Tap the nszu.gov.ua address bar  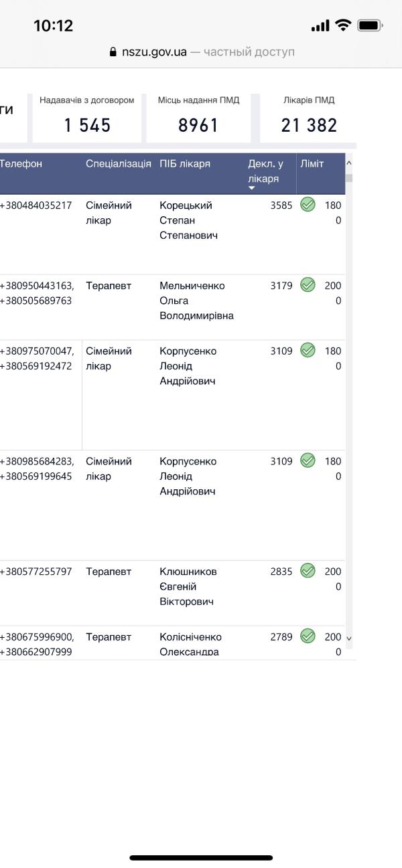tap(201, 52)
